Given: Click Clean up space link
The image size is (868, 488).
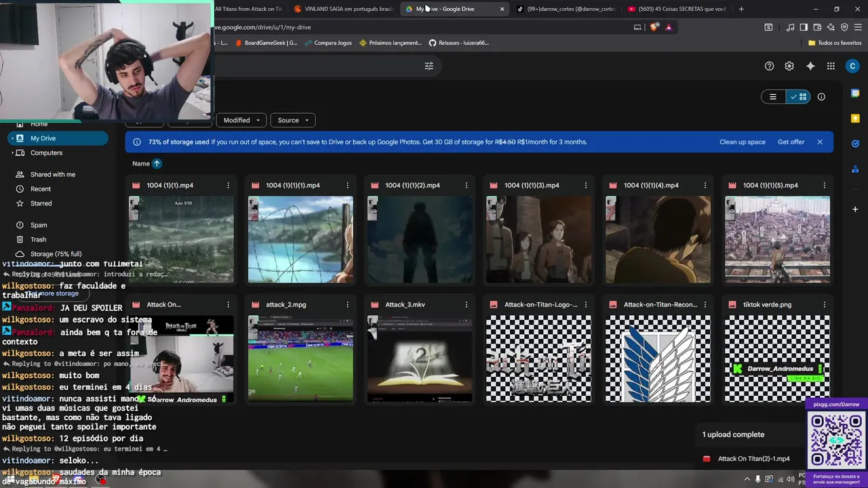Looking at the screenshot, I should tap(742, 142).
